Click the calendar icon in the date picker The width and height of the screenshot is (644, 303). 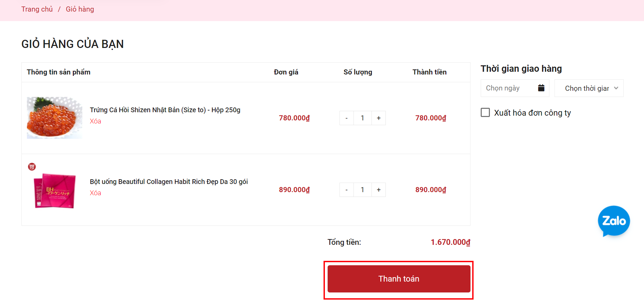(541, 88)
